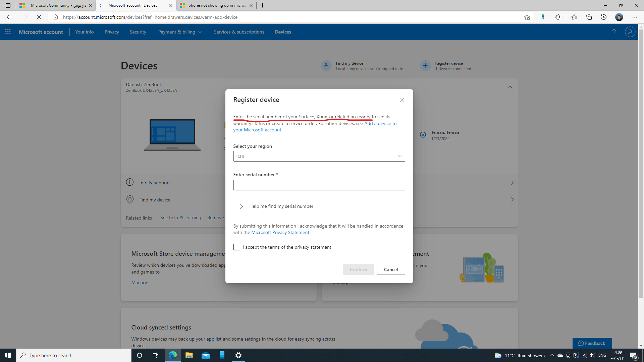Open the Windows Start menu
Viewport: 644px width, 362px height.
coord(8,355)
